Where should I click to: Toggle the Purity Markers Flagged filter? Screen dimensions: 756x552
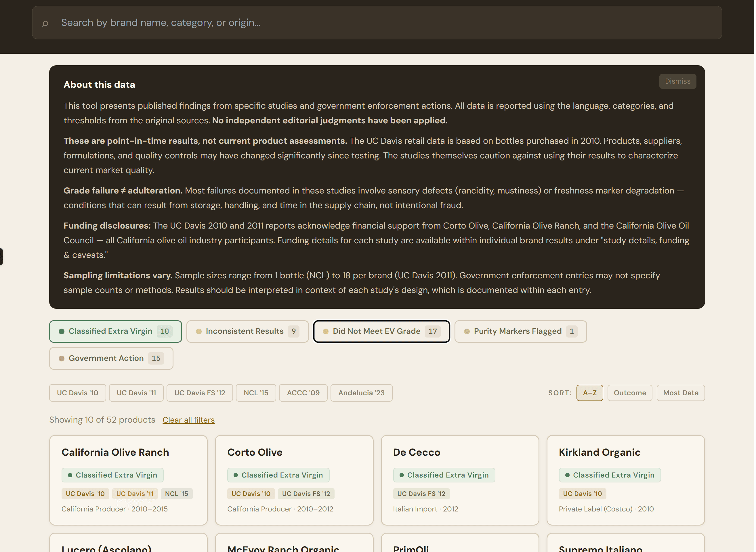[x=521, y=332]
